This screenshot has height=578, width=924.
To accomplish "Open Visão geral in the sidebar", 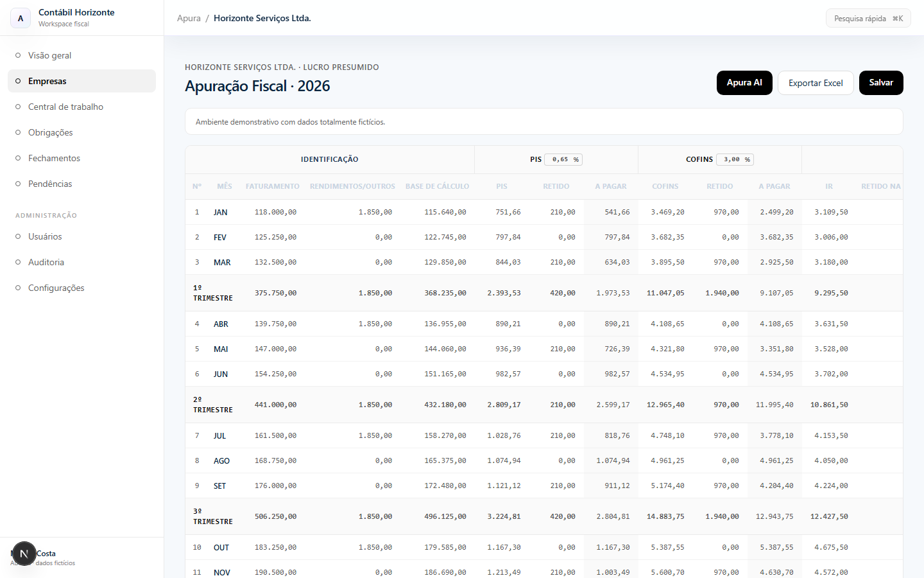I will click(x=81, y=55).
